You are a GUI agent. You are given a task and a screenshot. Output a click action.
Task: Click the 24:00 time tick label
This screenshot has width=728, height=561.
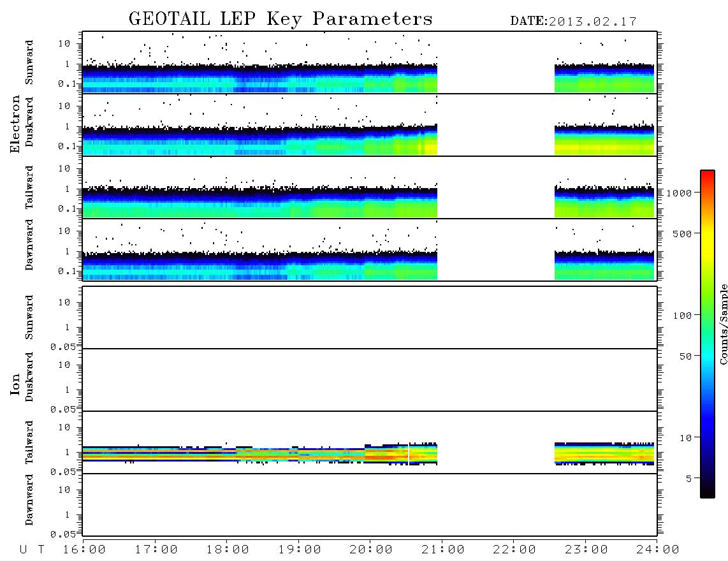tap(658, 550)
